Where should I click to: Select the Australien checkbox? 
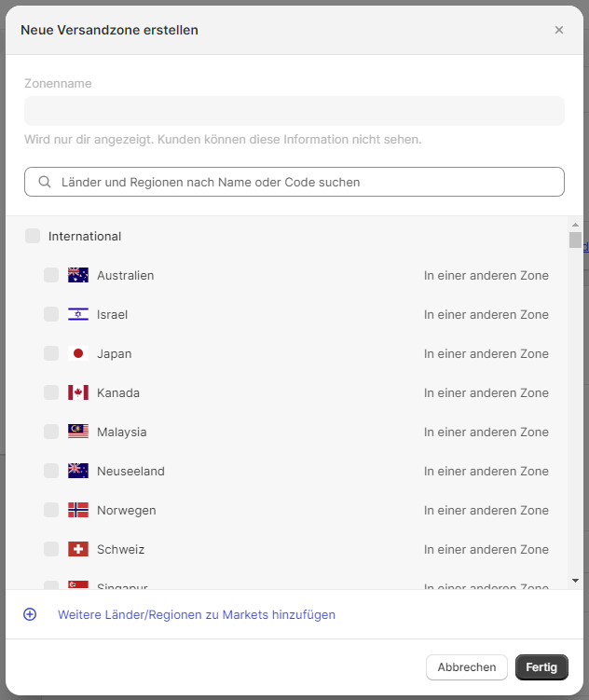tap(51, 275)
